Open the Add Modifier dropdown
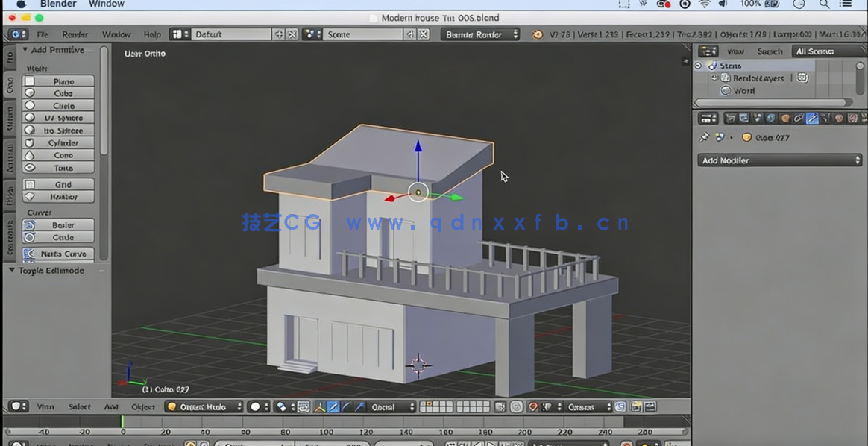This screenshot has width=868, height=446. [779, 160]
